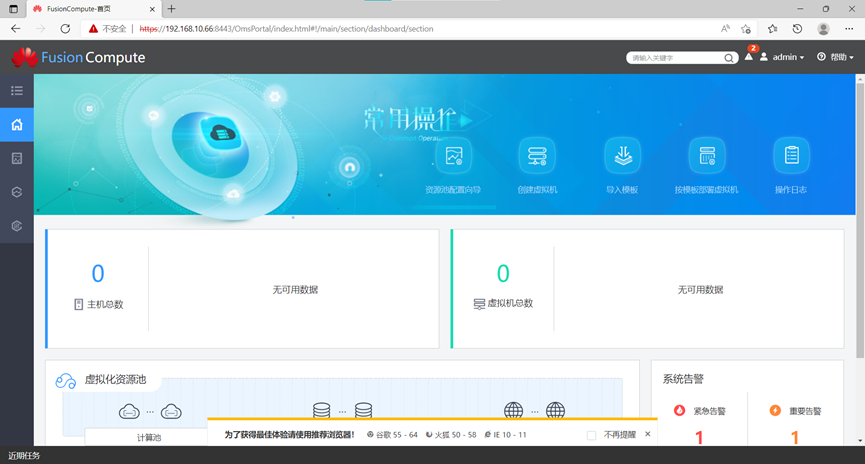Open browser settings ellipsis menu
The height and width of the screenshot is (464, 865).
point(849,29)
